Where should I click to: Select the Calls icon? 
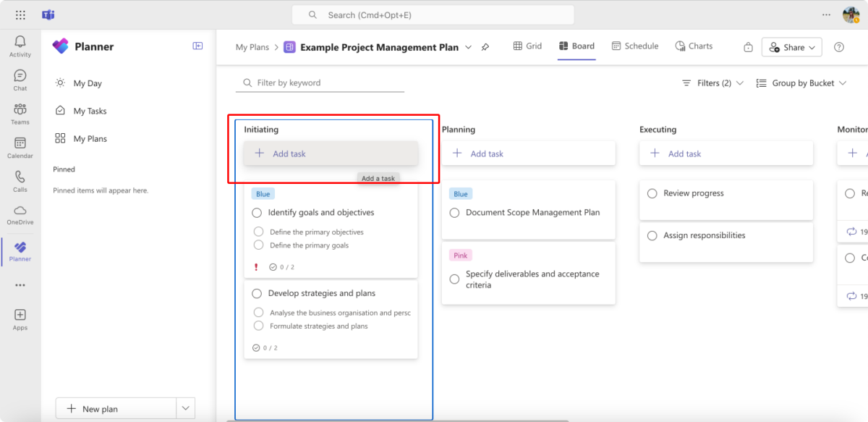tap(20, 180)
